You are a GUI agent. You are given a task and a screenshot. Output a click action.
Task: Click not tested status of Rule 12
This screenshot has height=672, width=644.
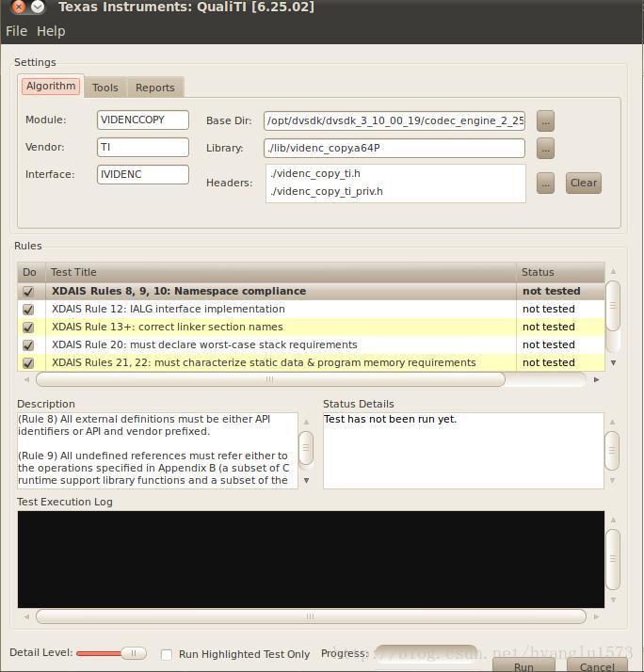(x=548, y=309)
